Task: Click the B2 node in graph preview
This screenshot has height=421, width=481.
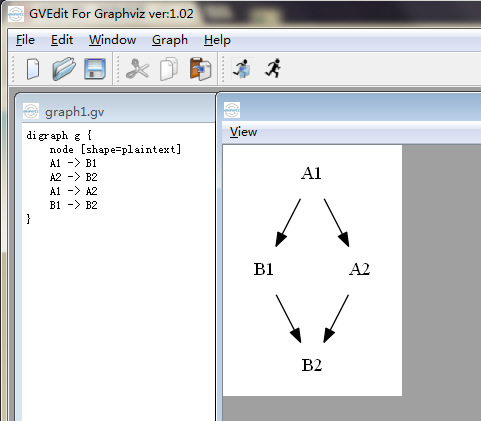Action: tap(312, 365)
